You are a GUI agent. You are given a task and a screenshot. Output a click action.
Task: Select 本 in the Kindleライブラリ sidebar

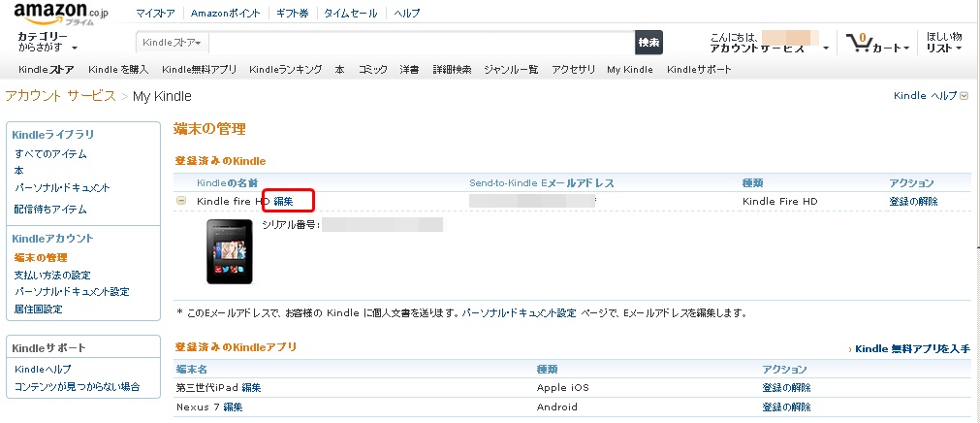[x=19, y=170]
